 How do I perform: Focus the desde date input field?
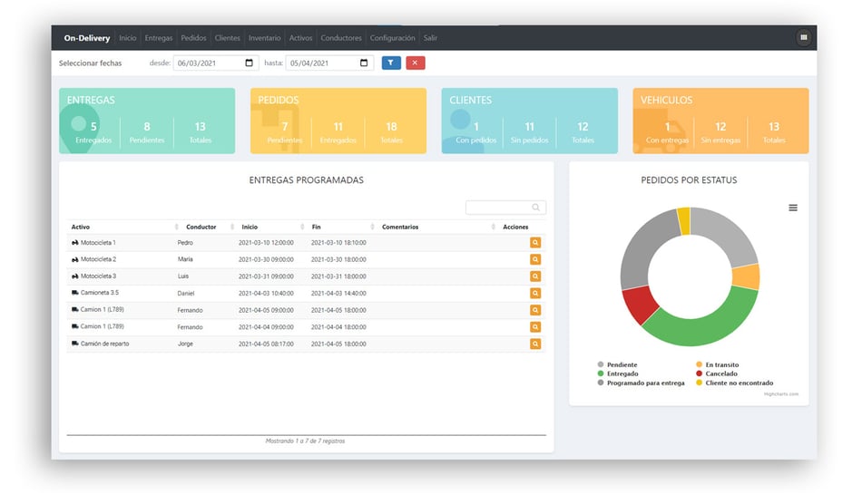coord(216,63)
